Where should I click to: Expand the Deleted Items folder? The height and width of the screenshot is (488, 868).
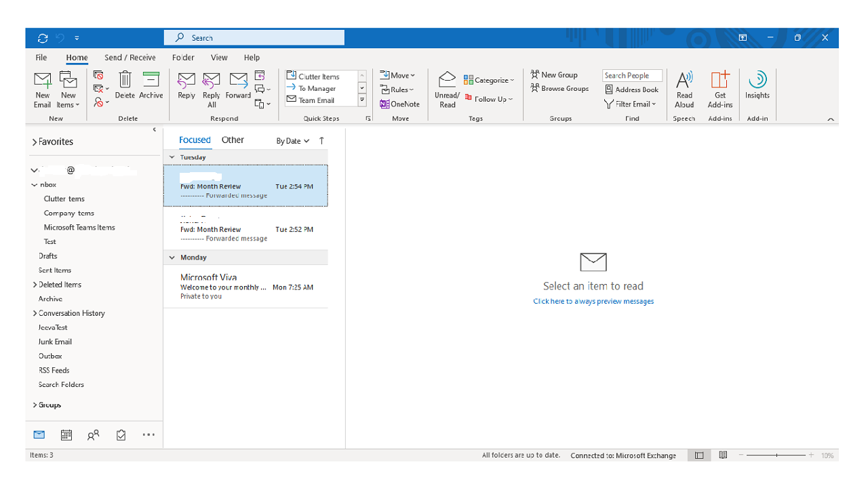click(x=35, y=285)
